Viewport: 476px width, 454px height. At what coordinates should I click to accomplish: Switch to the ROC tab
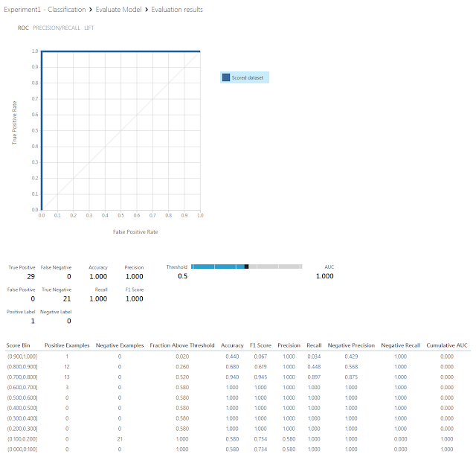[x=23, y=28]
